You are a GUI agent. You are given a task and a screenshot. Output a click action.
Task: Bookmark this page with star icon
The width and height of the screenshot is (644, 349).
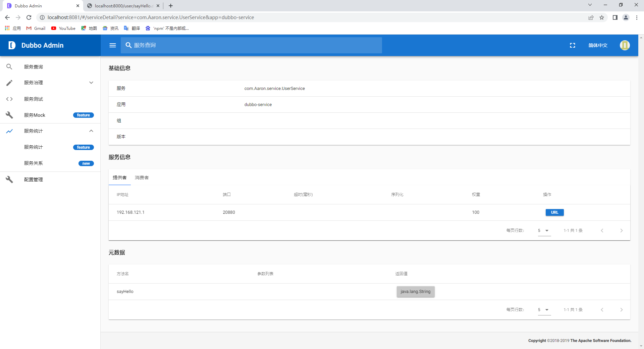pyautogui.click(x=602, y=17)
